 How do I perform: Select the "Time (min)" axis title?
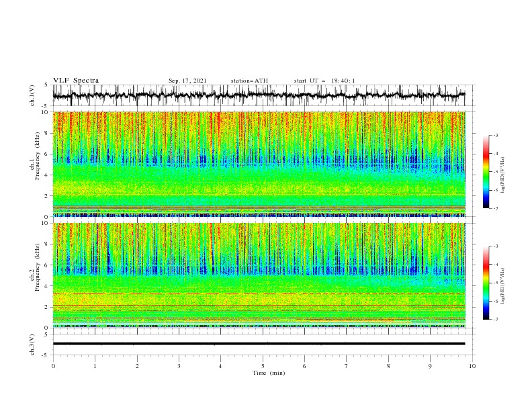269,373
